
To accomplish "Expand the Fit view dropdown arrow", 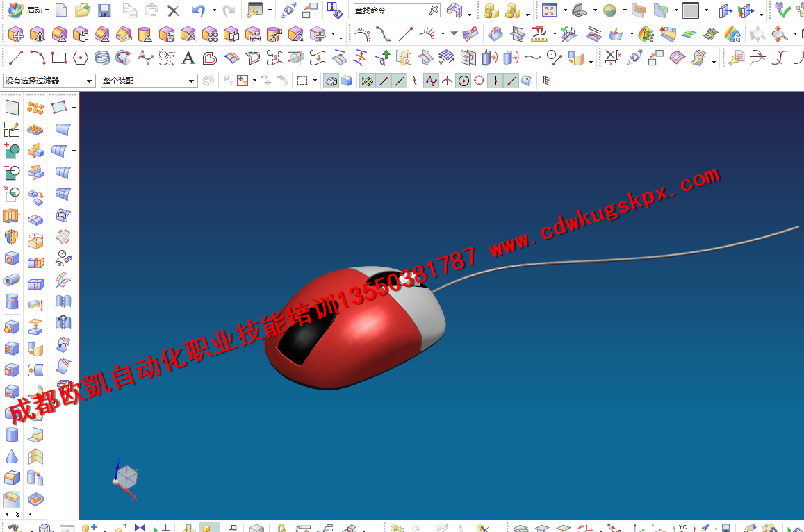I will [565, 10].
